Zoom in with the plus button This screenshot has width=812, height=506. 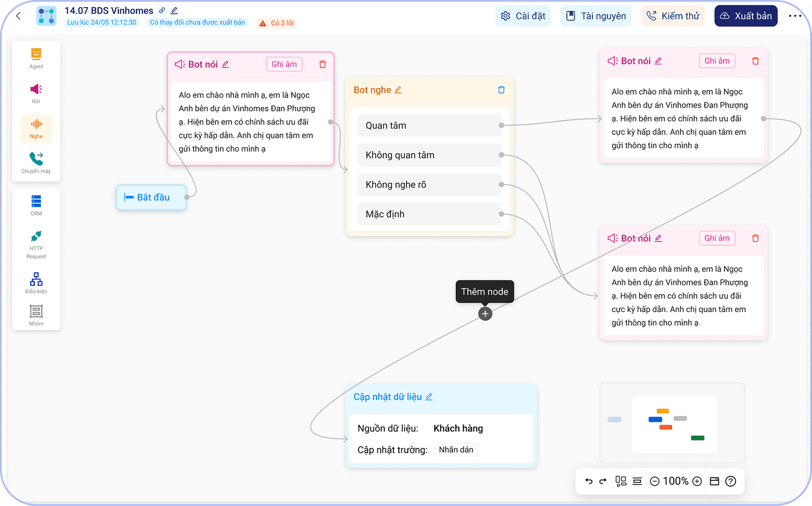click(697, 481)
